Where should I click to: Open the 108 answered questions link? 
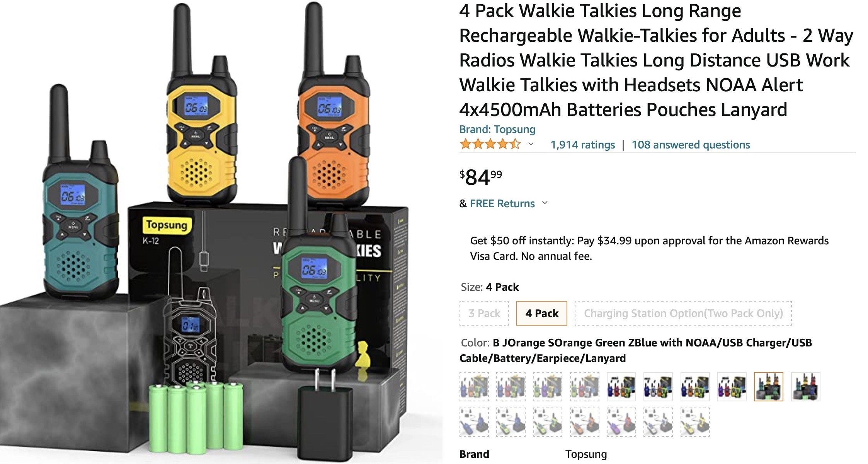pos(691,145)
